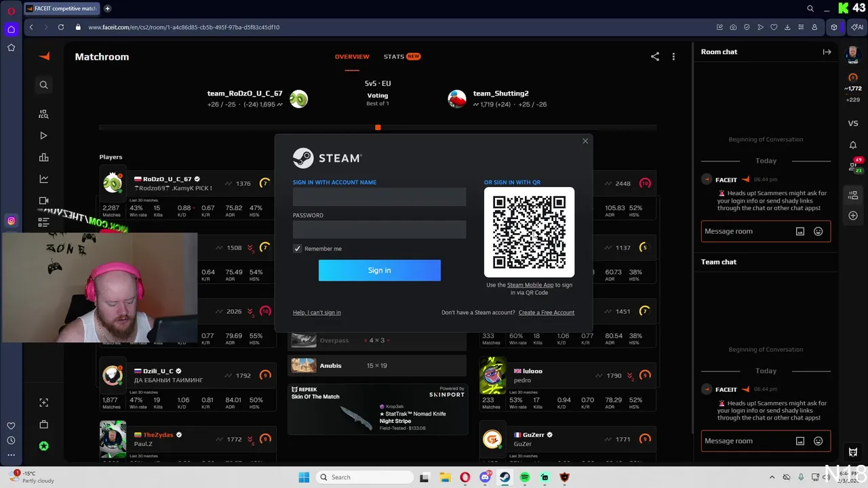
Task: Open the video camera icon in FACEIT sidebar
Action: tap(43, 201)
